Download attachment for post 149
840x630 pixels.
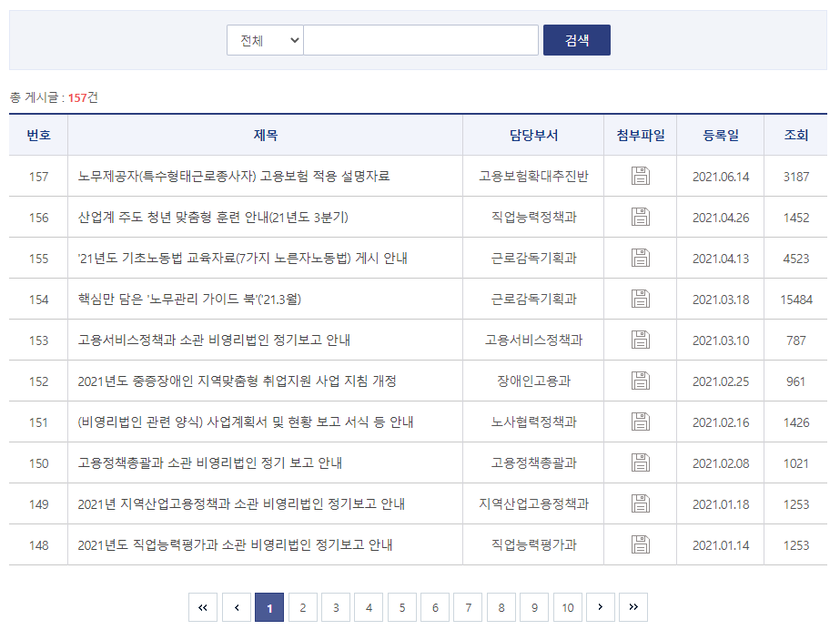pos(640,503)
